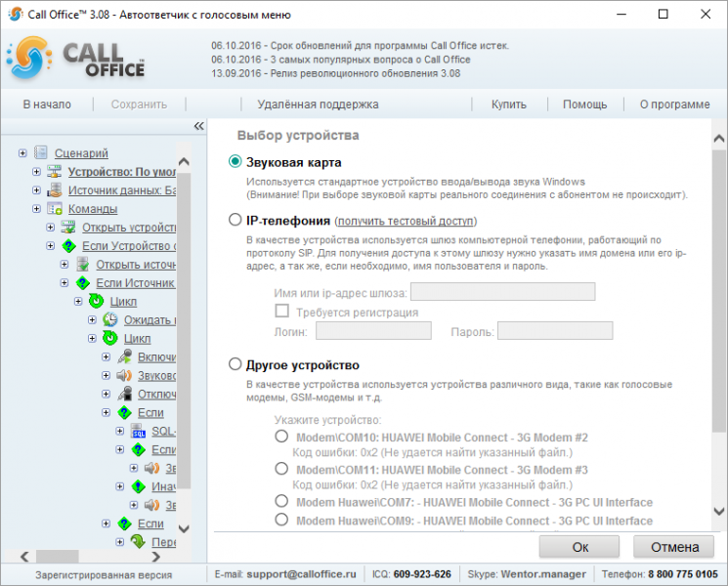Viewport: 728px width, 586px height.
Task: Click the icon next to the Отключить node
Action: coord(124,394)
